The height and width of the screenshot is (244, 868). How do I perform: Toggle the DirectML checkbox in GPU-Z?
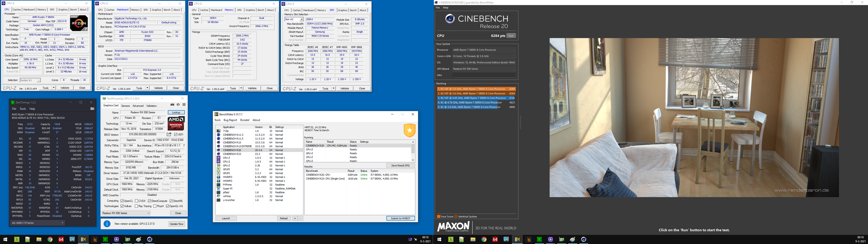(171, 201)
